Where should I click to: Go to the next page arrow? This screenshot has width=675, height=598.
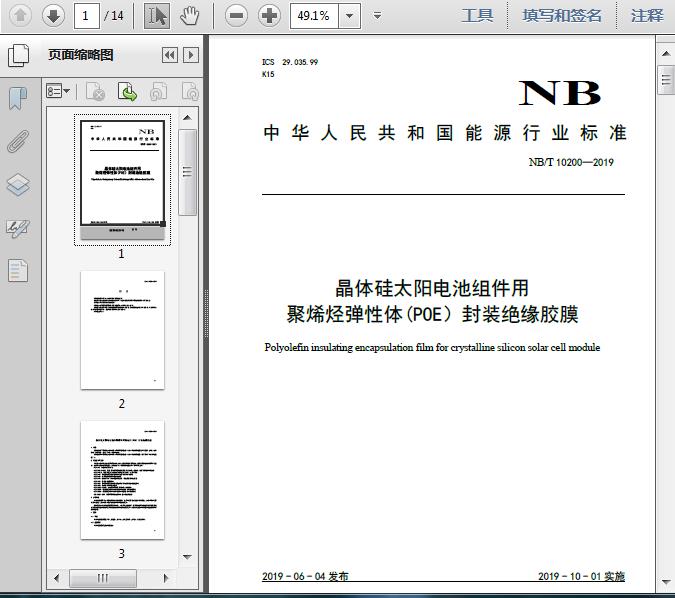pyautogui.click(x=53, y=15)
